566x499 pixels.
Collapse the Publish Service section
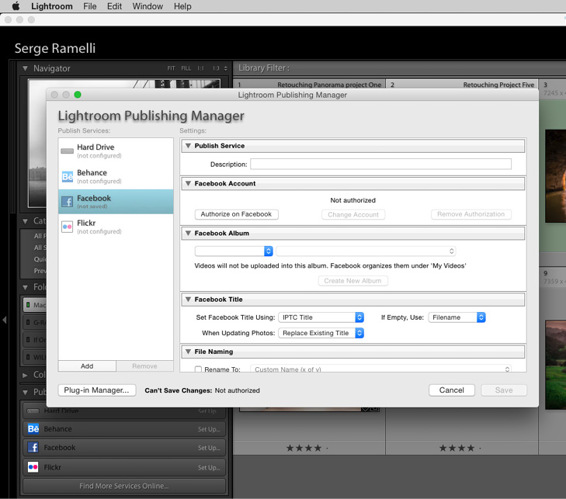pos(188,146)
